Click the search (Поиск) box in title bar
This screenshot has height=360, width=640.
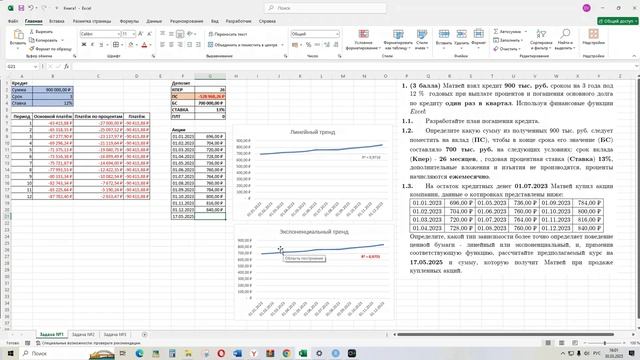tap(324, 8)
